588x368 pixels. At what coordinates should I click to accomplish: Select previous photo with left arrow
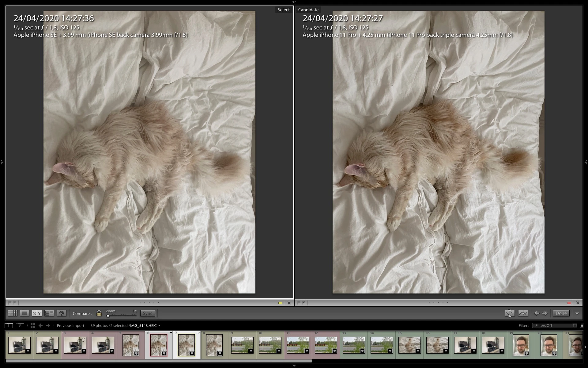[x=537, y=313]
